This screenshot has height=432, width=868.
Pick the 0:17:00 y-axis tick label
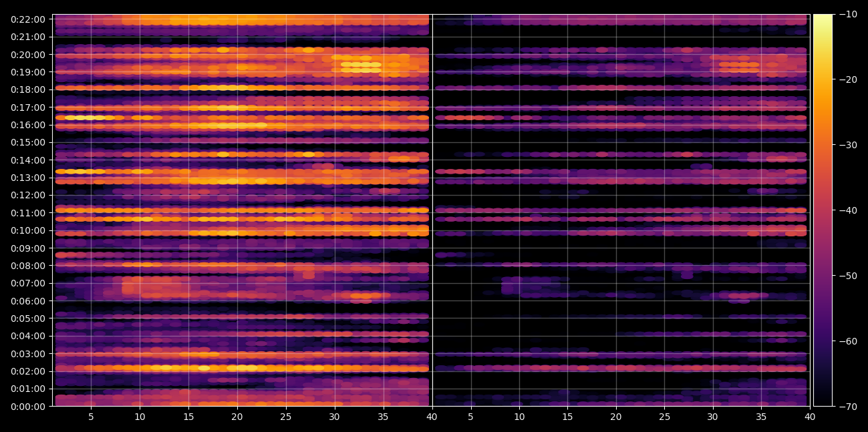[x=28, y=107]
